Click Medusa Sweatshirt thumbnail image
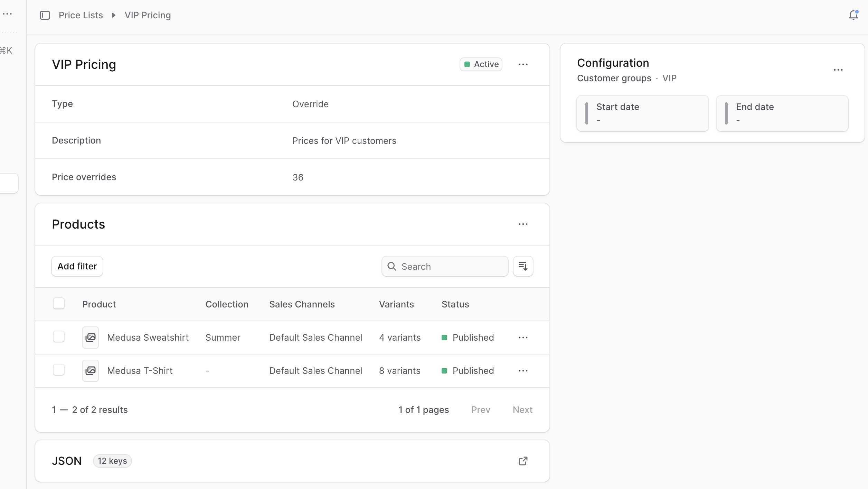868x489 pixels. coord(91,338)
